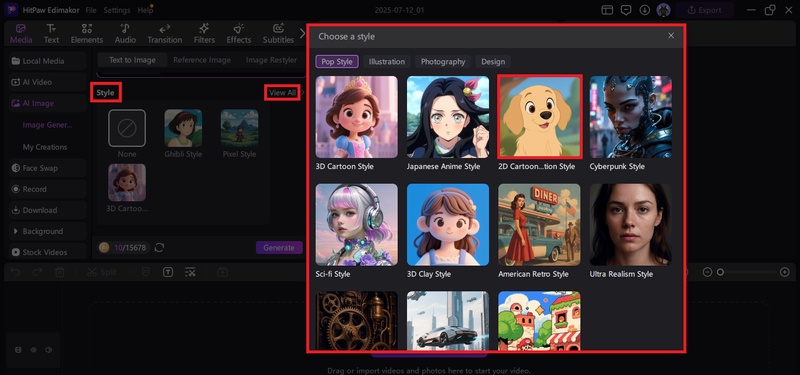Choose the 3D Clay Style thumbnail

coord(447,224)
